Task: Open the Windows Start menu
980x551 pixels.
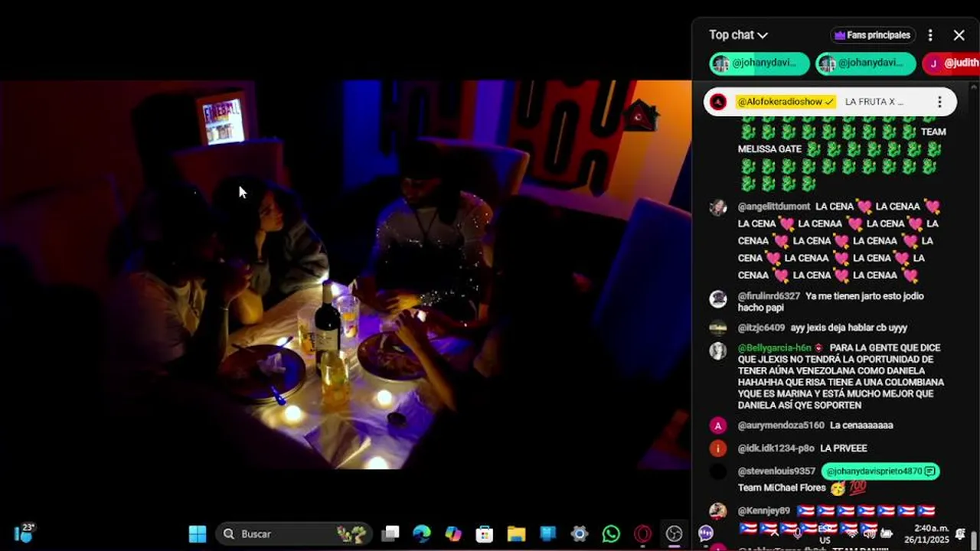Action: click(198, 533)
